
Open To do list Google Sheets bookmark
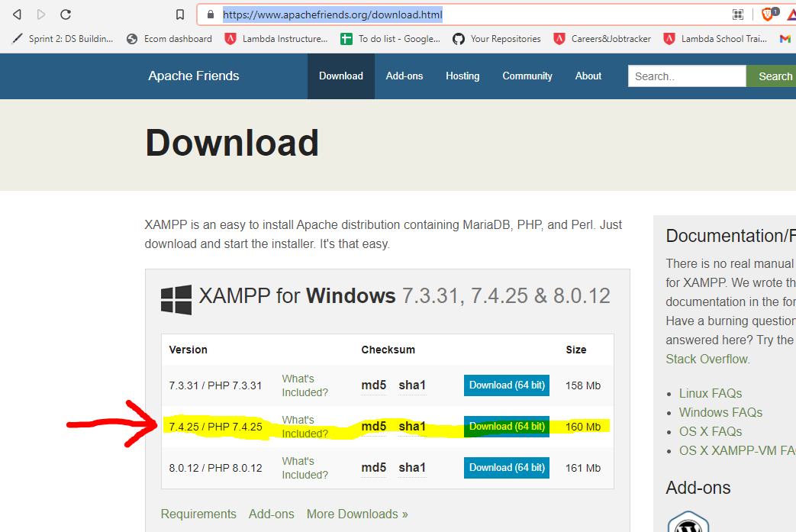391,39
